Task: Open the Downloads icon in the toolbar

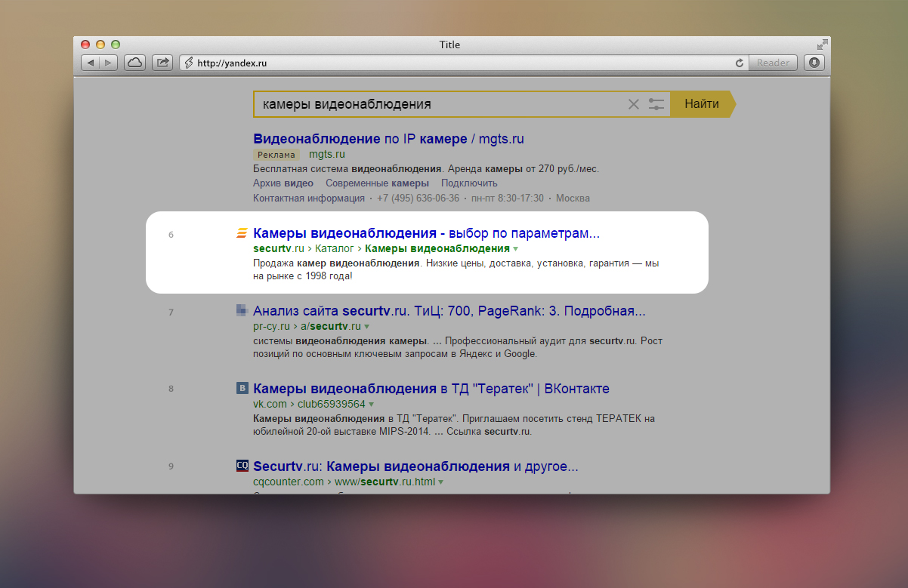Action: [x=814, y=63]
